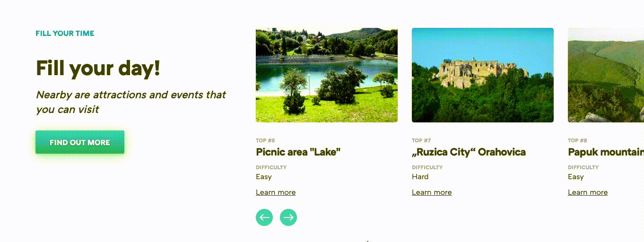
Task: Click the Picnic area lake photo
Action: [x=327, y=75]
